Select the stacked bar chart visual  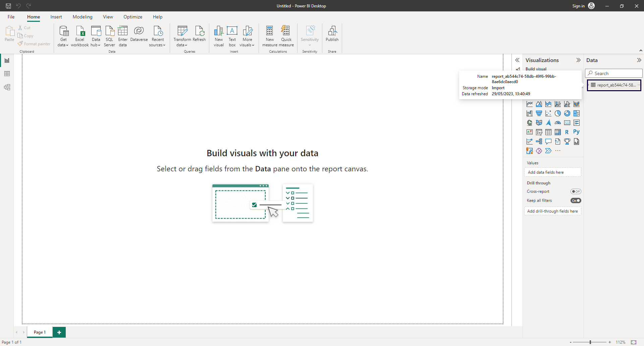coord(529,95)
